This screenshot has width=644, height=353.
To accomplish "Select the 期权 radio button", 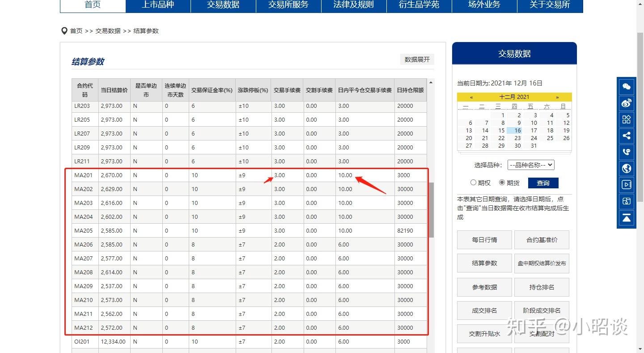I will tap(473, 183).
